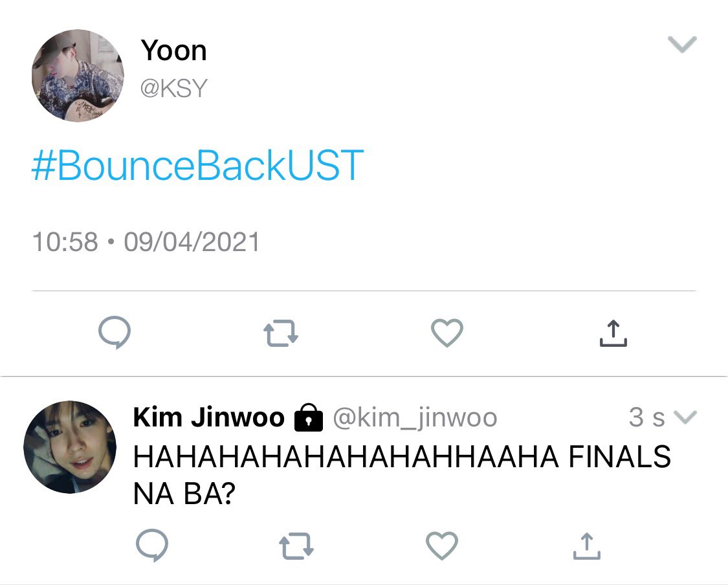Select the tweet timestamp 10:58 · 09/04/2021
The width and height of the screenshot is (728, 585).
click(x=146, y=242)
